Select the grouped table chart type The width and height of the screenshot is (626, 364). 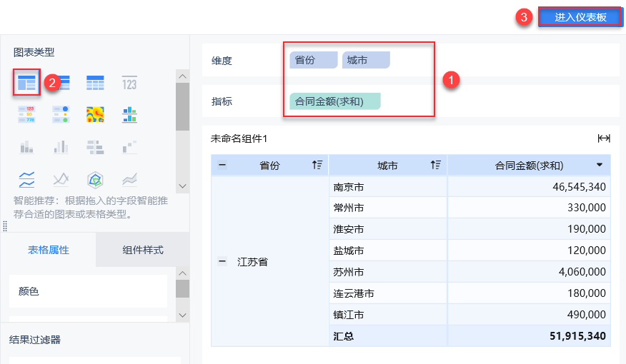[26, 83]
